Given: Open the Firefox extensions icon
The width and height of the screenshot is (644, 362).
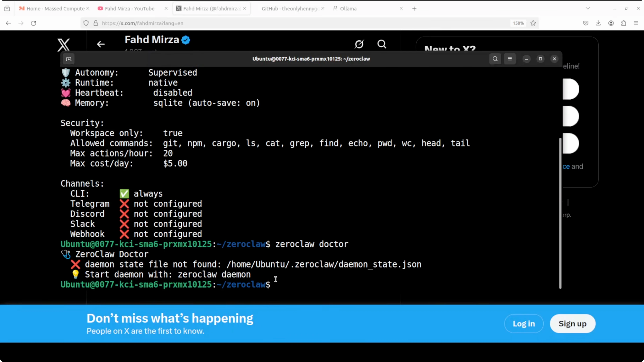Looking at the screenshot, I should (624, 23).
